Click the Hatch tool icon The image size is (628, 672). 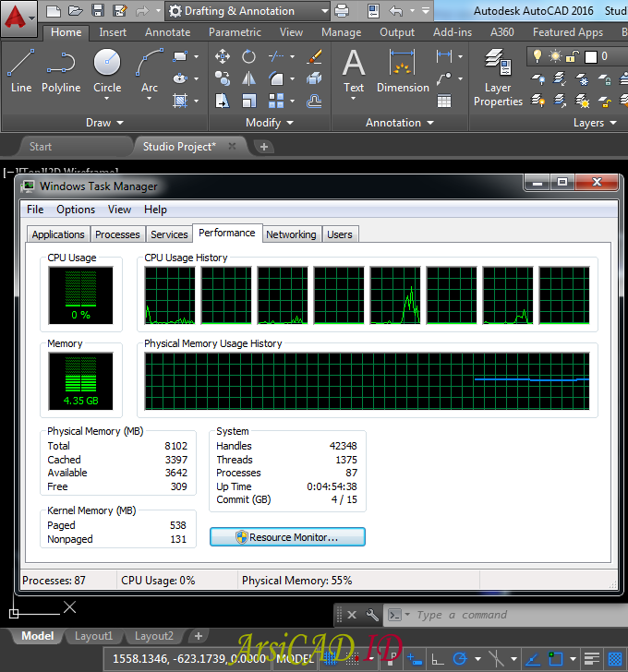[x=180, y=102]
